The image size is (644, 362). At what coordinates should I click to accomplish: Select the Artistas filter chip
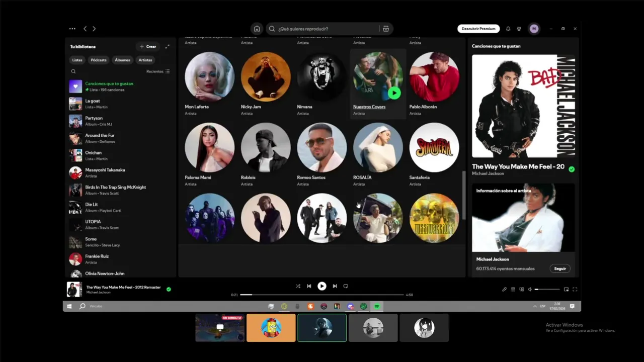[x=145, y=60]
